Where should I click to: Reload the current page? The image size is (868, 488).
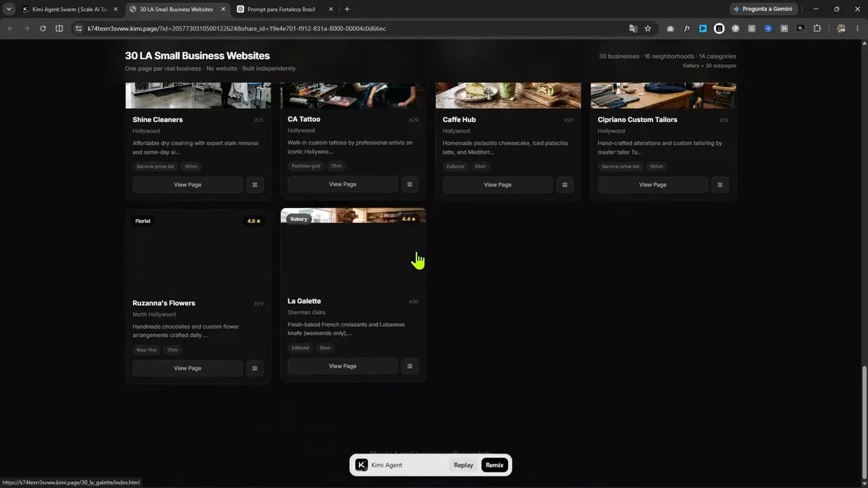click(43, 28)
